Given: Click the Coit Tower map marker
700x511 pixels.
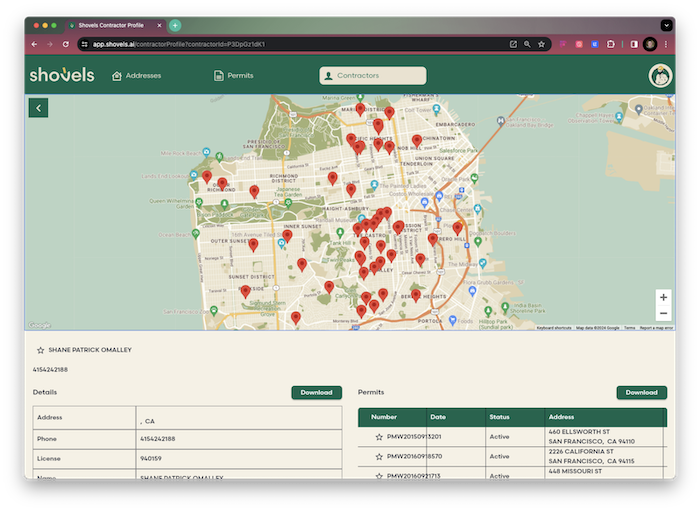Looking at the screenshot, I should tap(437, 108).
